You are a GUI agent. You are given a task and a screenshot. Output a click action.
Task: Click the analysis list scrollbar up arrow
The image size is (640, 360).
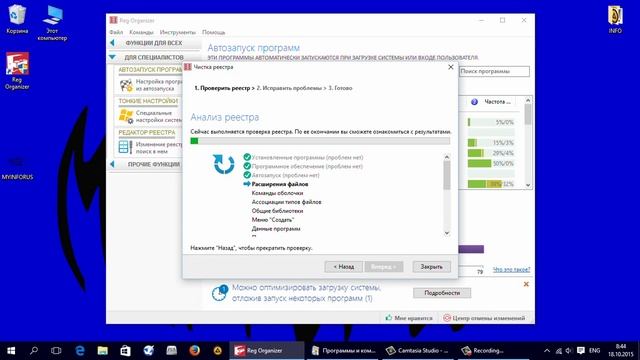point(447,157)
